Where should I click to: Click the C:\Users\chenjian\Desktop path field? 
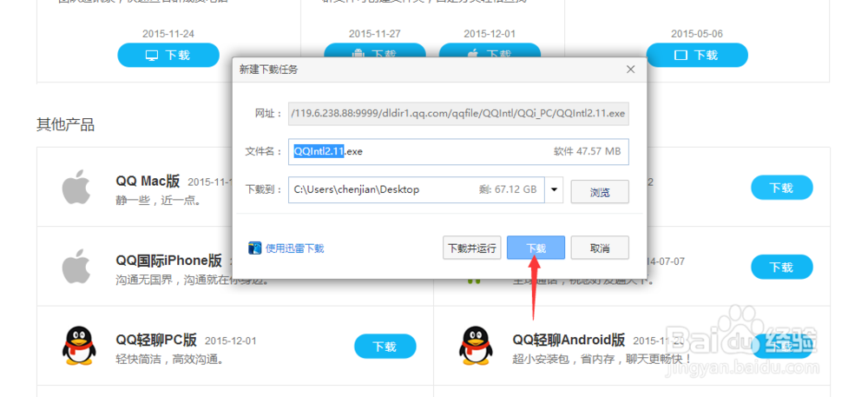tap(417, 190)
